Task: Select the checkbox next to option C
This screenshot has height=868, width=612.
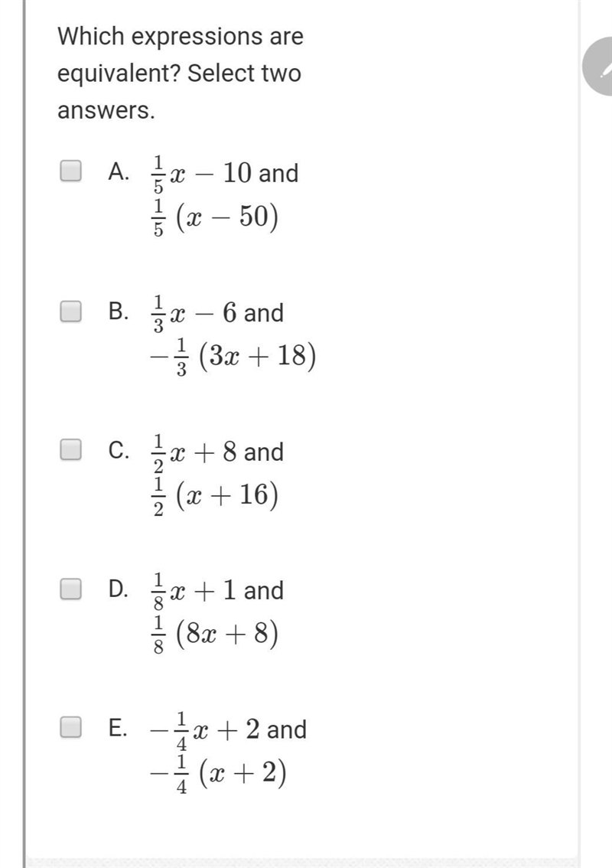Action: pos(71,449)
